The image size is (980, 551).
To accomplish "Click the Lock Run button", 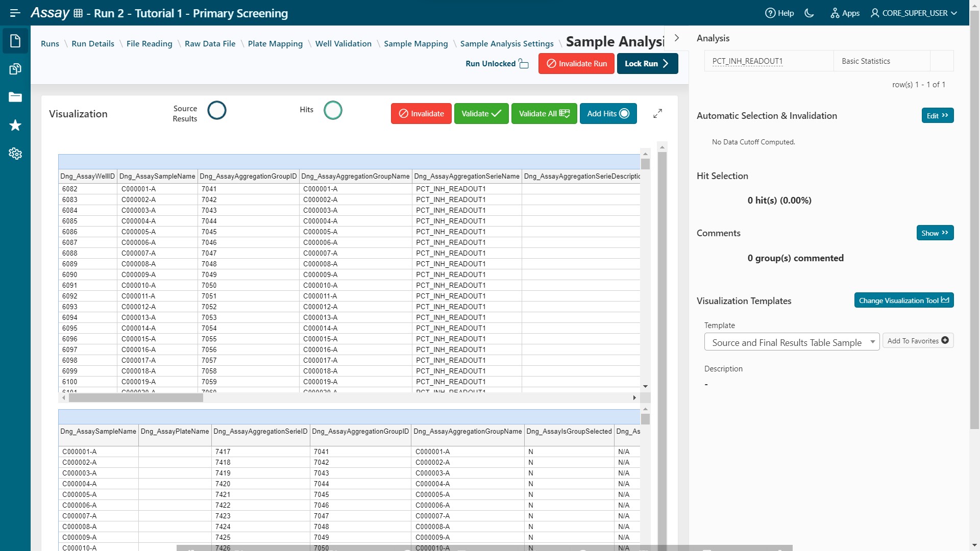I will point(647,63).
